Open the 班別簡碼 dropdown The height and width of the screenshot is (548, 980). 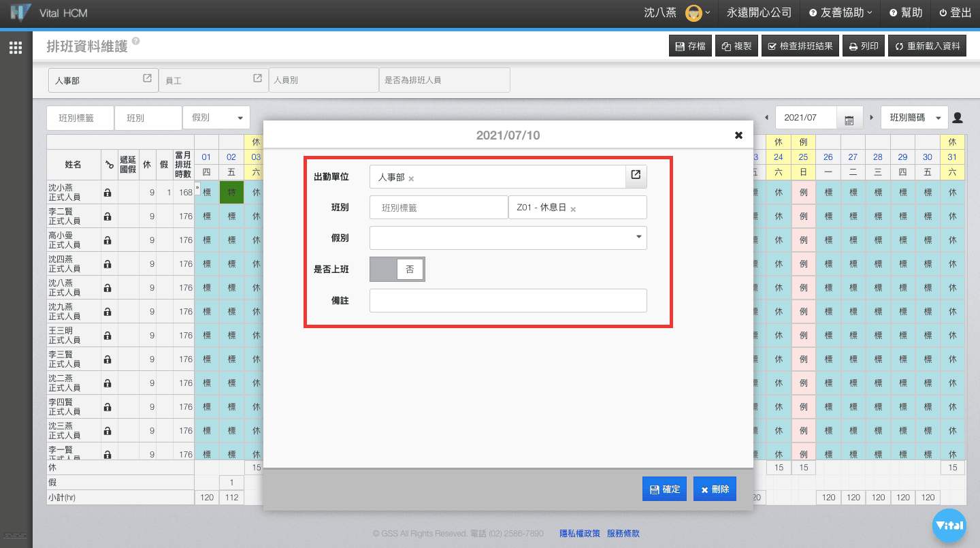pyautogui.click(x=914, y=118)
